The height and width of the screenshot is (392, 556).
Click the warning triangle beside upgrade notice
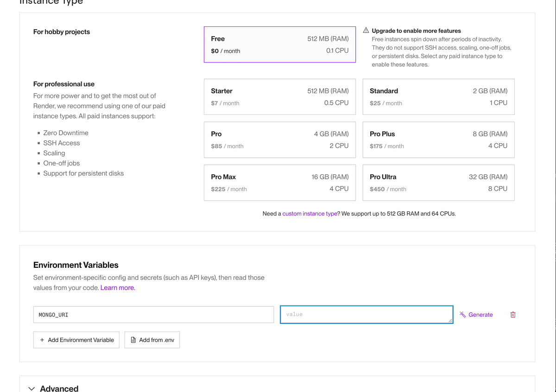366,30
